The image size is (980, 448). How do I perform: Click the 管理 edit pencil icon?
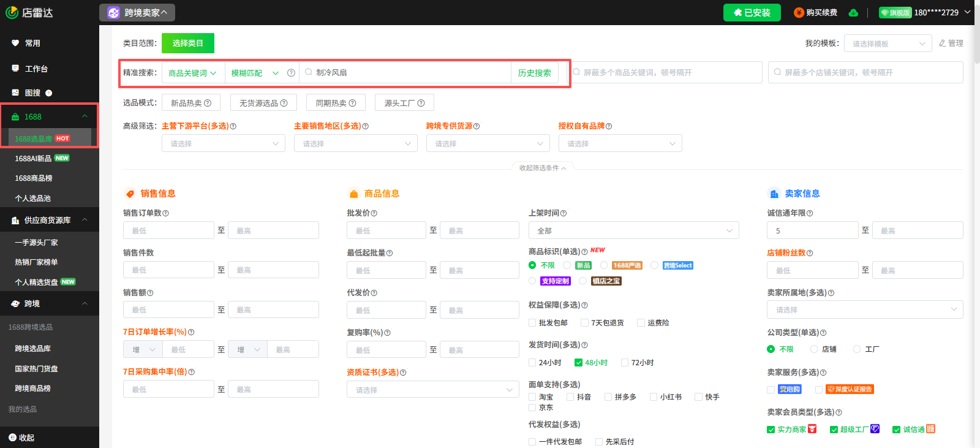[x=943, y=43]
